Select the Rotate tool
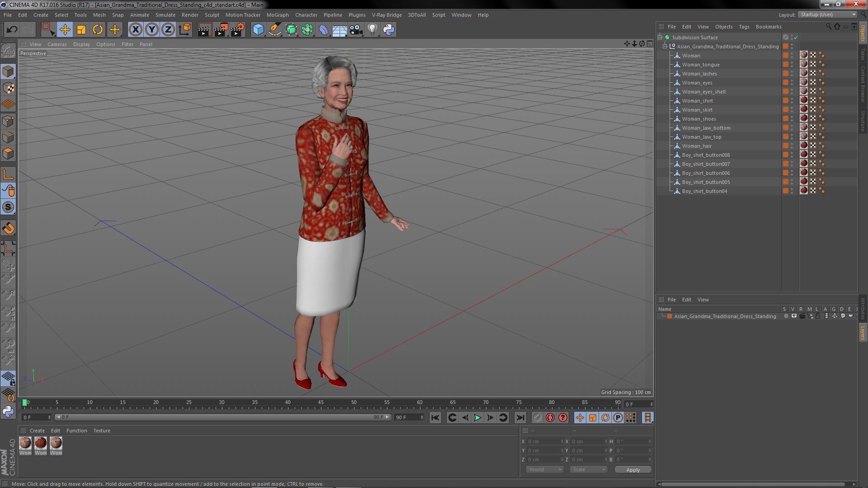This screenshot has width=868, height=488. 98,30
